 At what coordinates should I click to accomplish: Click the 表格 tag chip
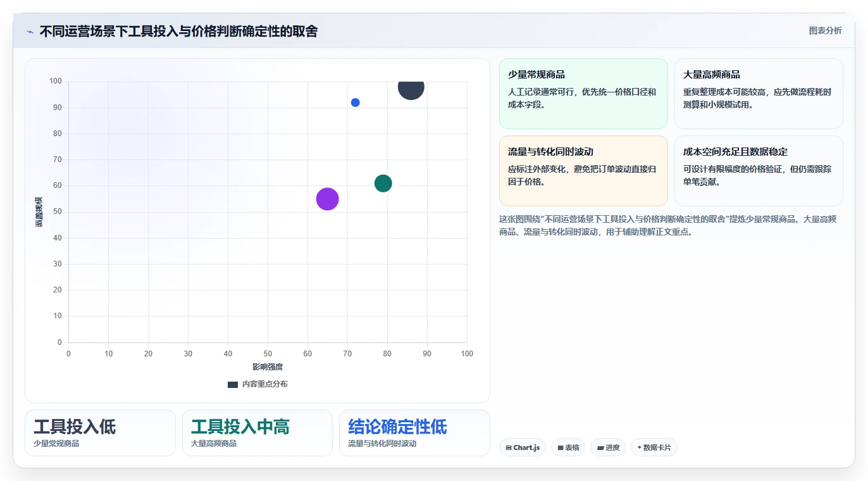[x=568, y=447]
